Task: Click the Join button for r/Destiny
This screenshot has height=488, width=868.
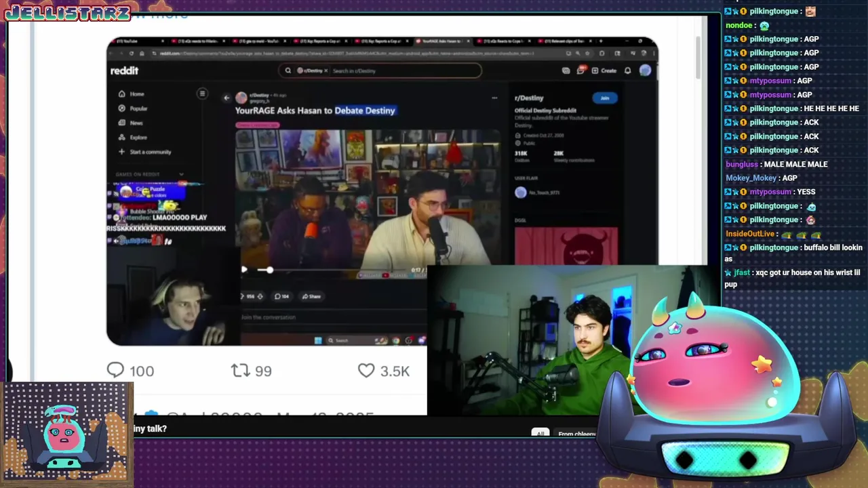Action: [x=604, y=98]
